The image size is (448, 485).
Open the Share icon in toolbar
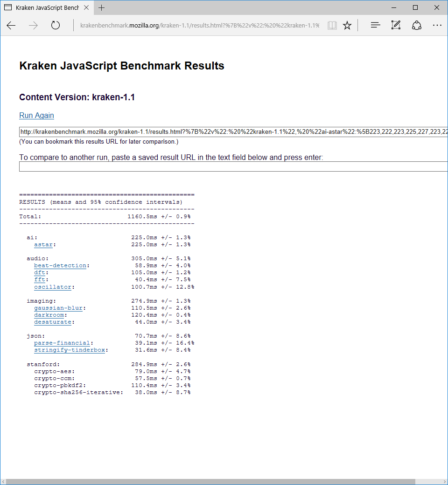417,25
